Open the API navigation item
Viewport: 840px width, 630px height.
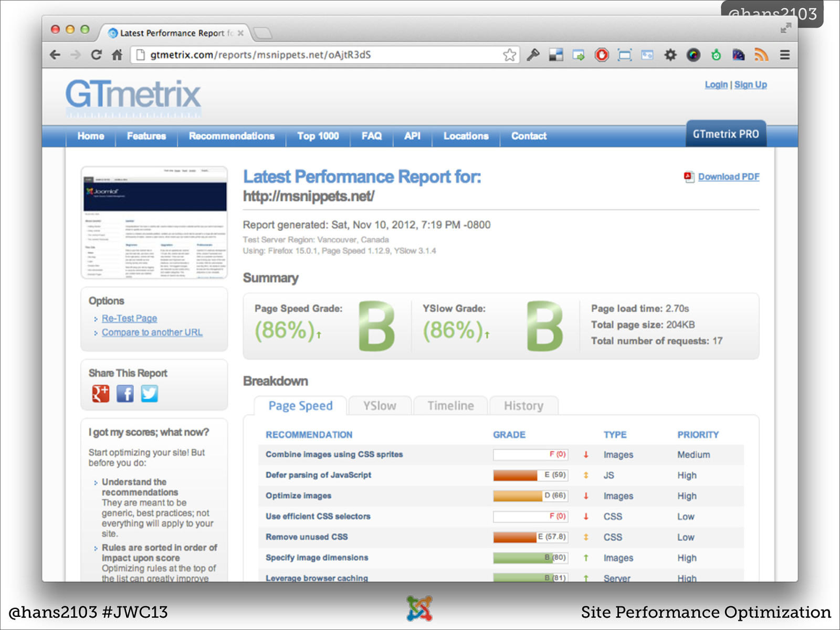412,136
